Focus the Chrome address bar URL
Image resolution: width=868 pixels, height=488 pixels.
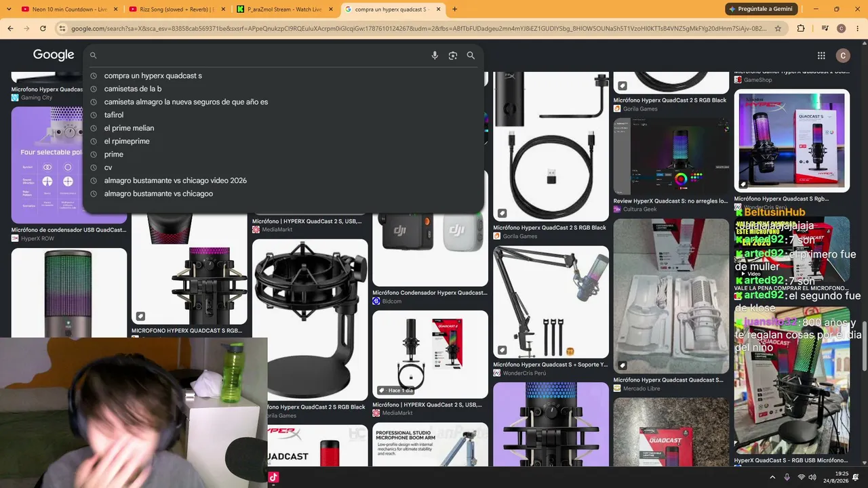tap(419, 28)
